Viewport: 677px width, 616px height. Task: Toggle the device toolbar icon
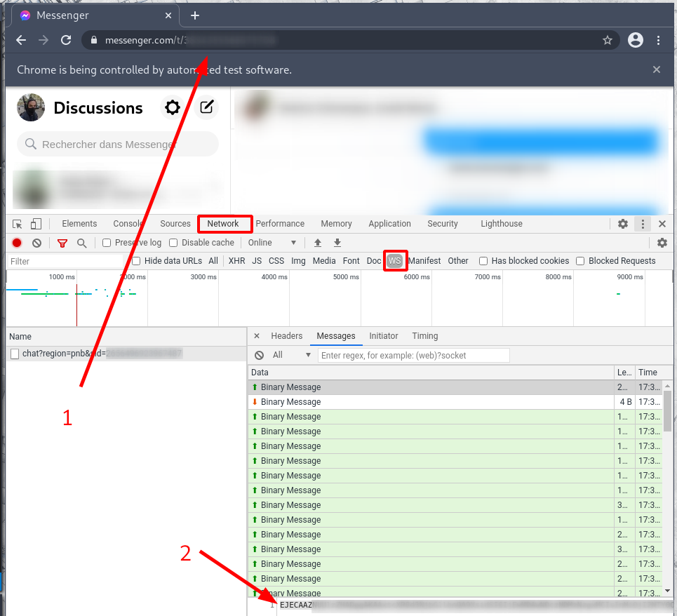coord(36,224)
